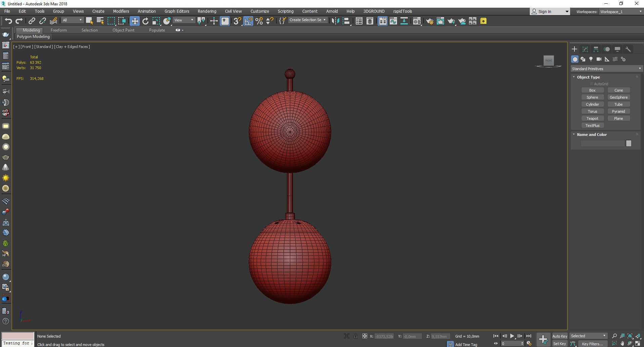Click the object color swatch

pos(629,143)
